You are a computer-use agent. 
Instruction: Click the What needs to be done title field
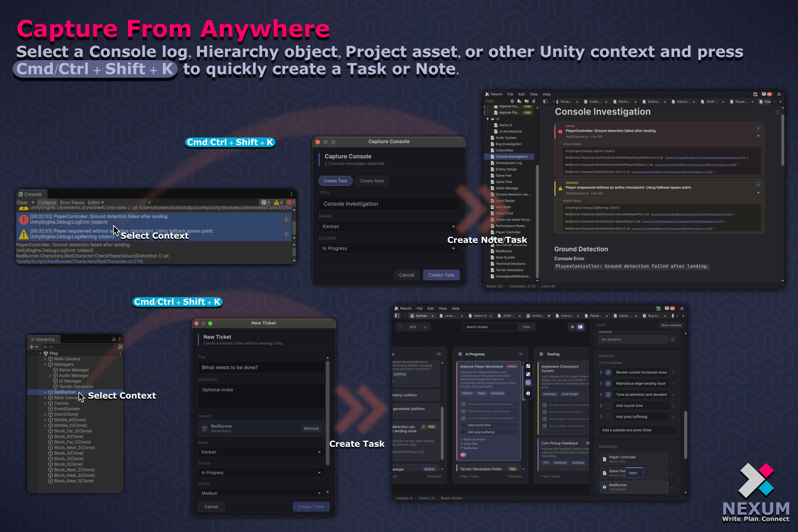(x=261, y=367)
